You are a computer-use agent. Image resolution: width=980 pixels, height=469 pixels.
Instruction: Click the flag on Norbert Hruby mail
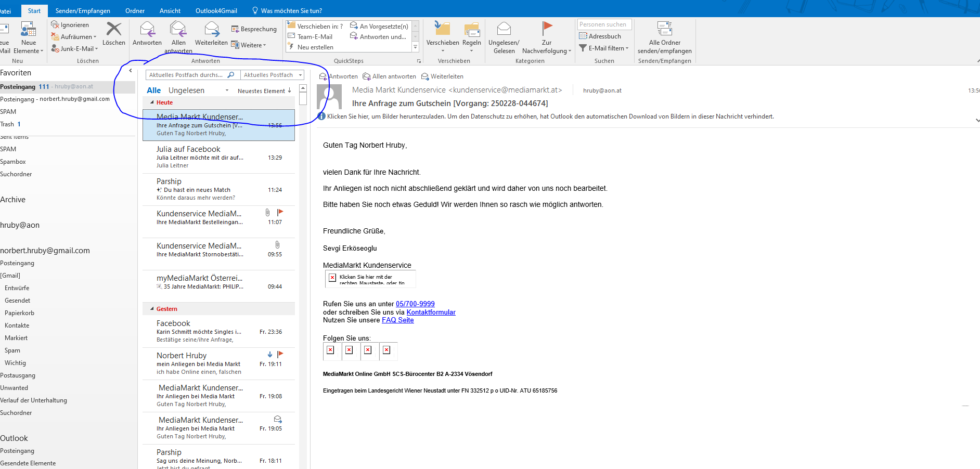point(280,354)
